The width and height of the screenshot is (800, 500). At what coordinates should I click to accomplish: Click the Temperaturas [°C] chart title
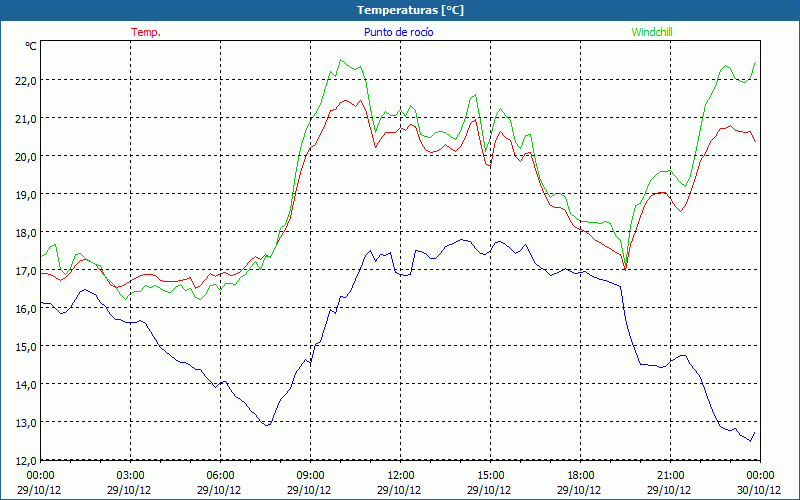(410, 10)
